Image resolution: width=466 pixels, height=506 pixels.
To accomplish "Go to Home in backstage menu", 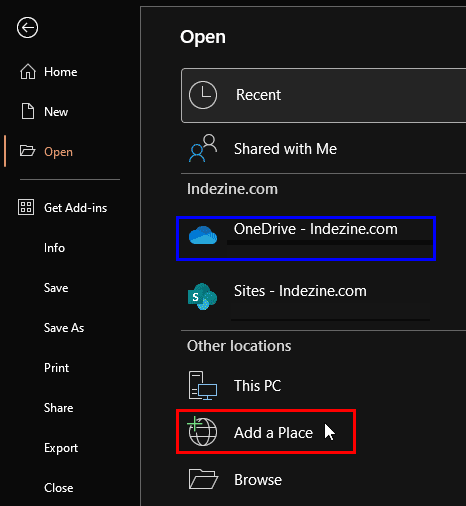I will (61, 72).
